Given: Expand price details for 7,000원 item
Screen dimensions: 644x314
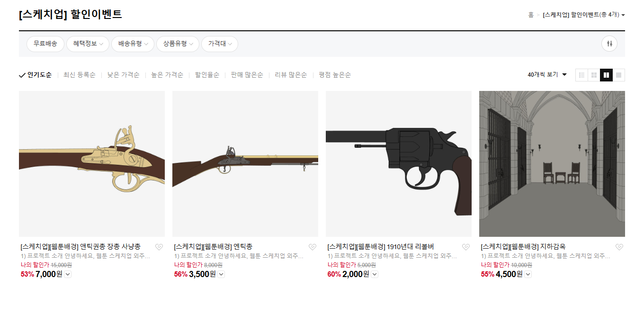Looking at the screenshot, I should (x=67, y=274).
